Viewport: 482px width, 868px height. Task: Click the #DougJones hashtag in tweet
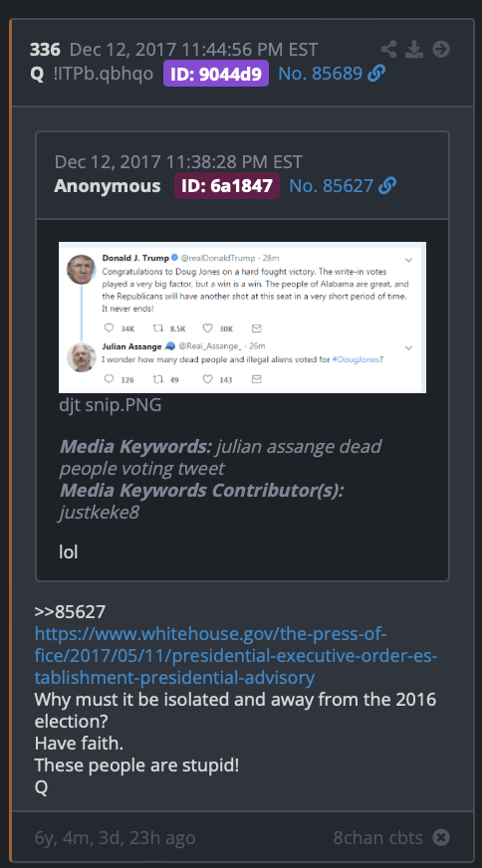point(356,359)
